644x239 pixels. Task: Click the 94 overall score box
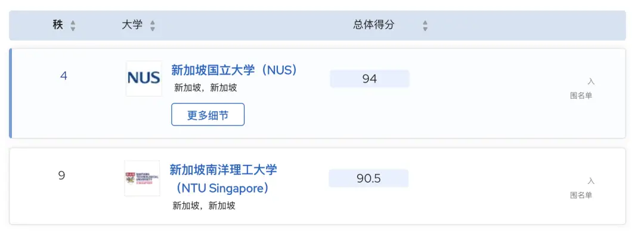370,79
